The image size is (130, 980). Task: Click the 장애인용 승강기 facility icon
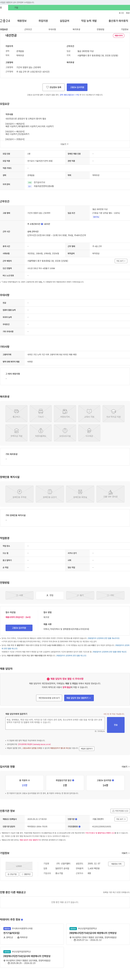click(50, 494)
